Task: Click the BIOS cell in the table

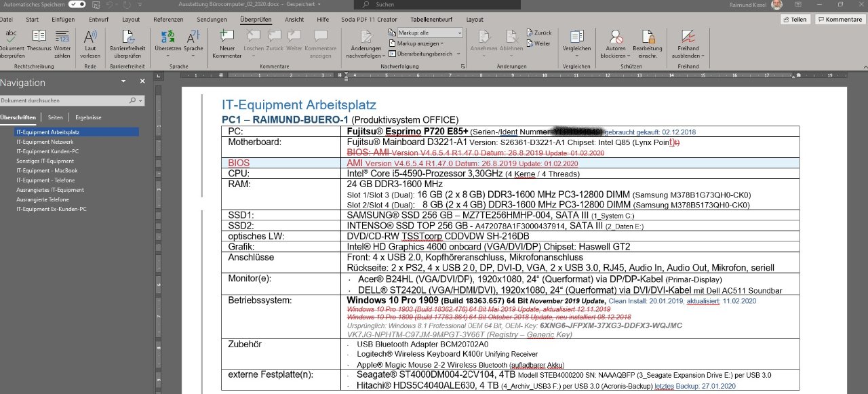Action: 283,163
